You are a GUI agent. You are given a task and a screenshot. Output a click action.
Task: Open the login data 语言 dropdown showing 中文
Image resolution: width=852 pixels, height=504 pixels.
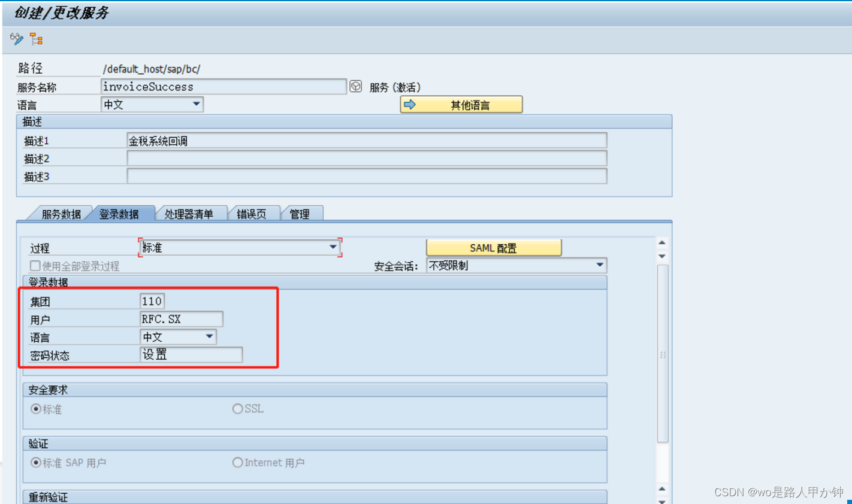(209, 336)
